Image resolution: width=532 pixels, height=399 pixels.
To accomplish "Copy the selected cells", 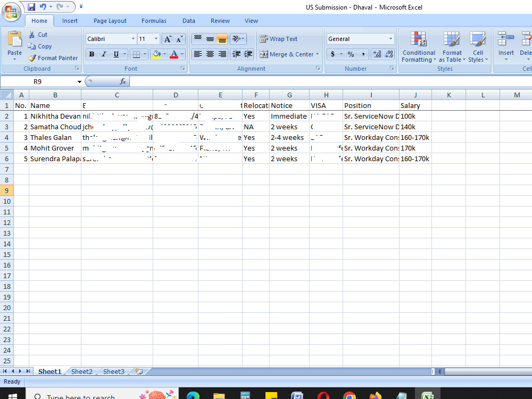I will coord(40,46).
